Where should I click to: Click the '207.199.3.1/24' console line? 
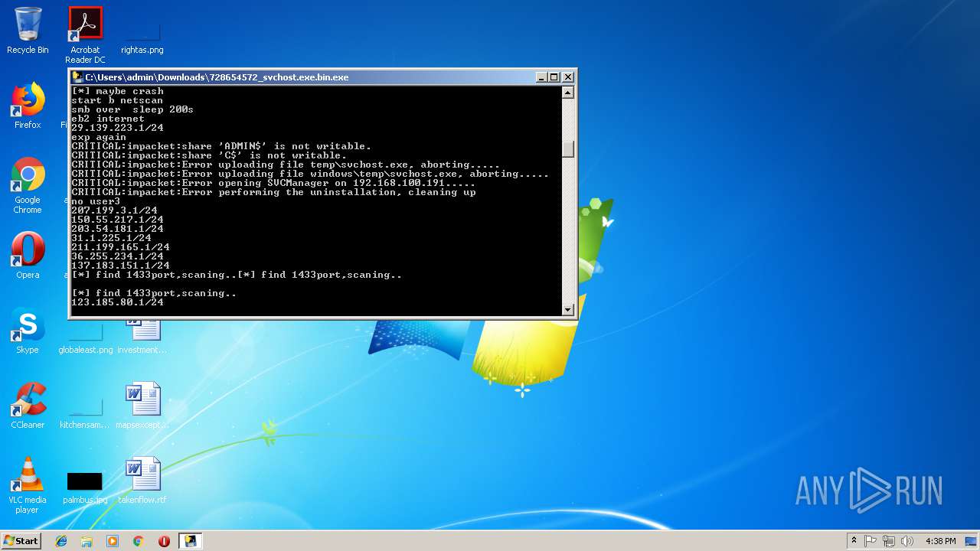click(x=114, y=210)
